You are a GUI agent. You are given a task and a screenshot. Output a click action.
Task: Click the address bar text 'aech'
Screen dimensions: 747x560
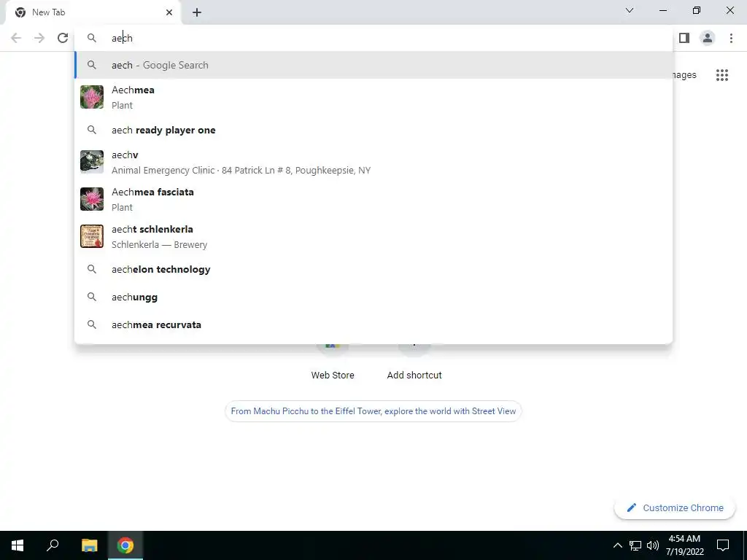(x=122, y=38)
